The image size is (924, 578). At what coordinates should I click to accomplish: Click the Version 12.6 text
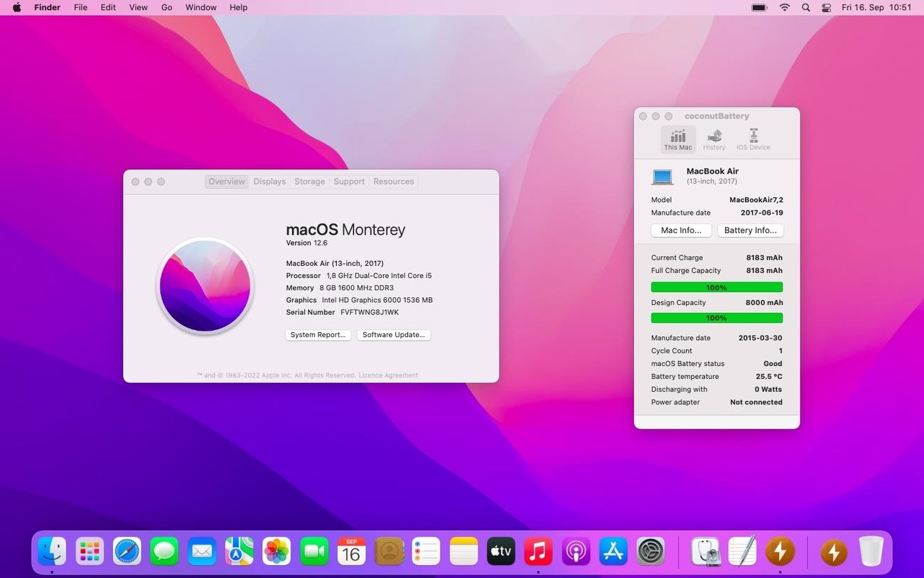pos(306,243)
